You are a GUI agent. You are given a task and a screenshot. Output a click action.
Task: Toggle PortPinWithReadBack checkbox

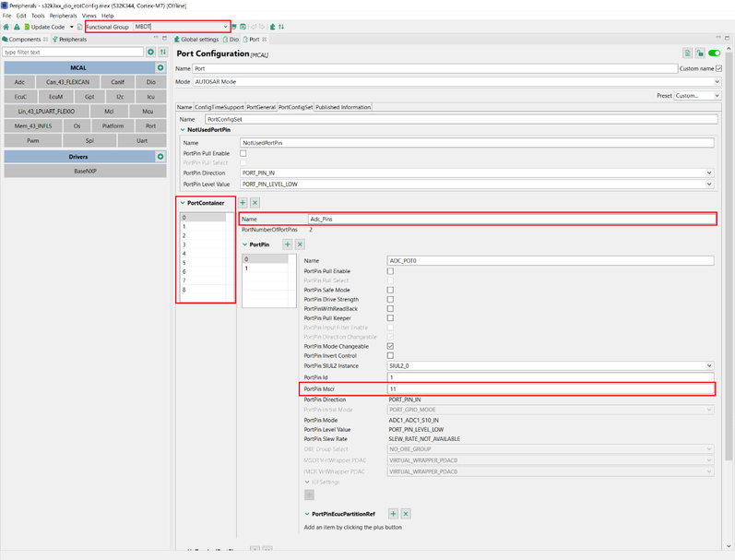(x=390, y=309)
